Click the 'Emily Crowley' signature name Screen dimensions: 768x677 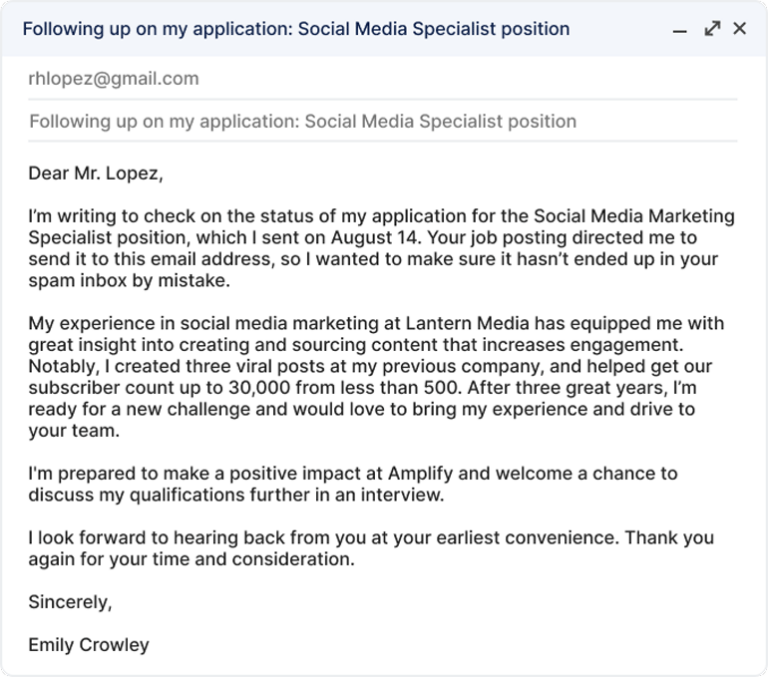click(x=89, y=644)
